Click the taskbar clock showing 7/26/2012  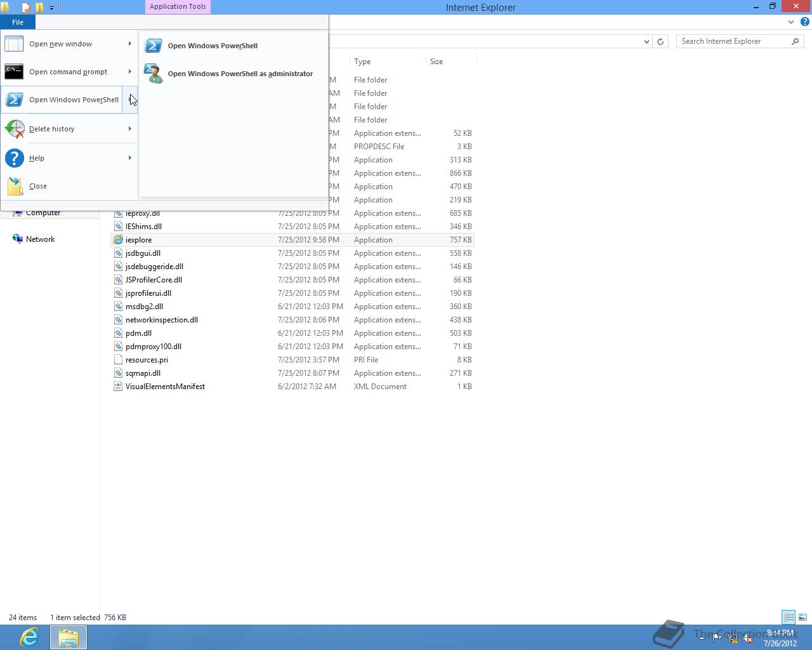780,638
